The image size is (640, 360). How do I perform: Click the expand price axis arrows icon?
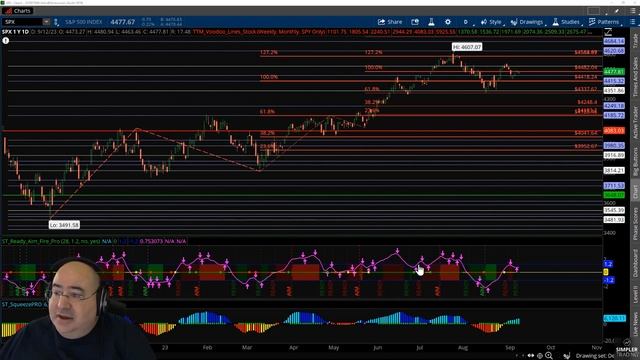[x=608, y=31]
